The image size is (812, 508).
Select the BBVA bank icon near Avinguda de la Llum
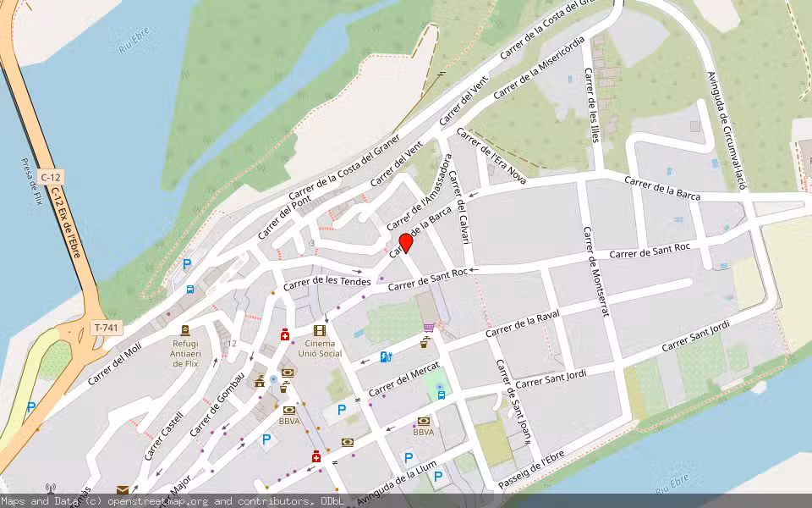[x=424, y=422]
